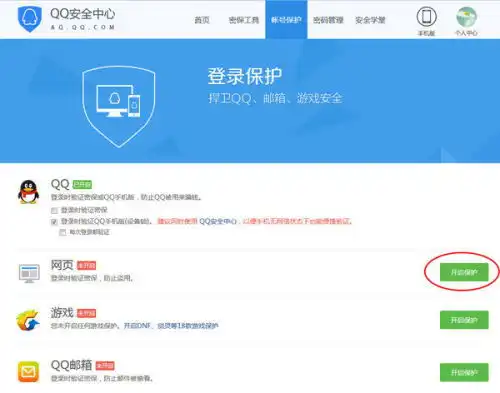Open the 密码管理 navigation tab
Image resolution: width=500 pixels, height=393 pixels.
[x=328, y=20]
